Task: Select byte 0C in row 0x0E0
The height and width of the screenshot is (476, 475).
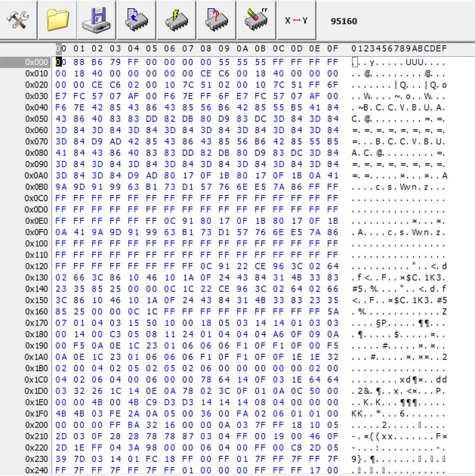Action: (x=169, y=221)
